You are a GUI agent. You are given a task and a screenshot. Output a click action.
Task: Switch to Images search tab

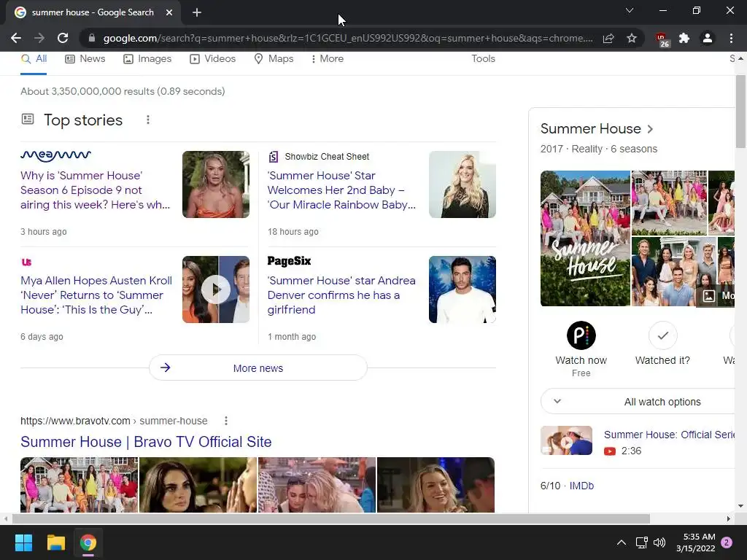(x=147, y=58)
